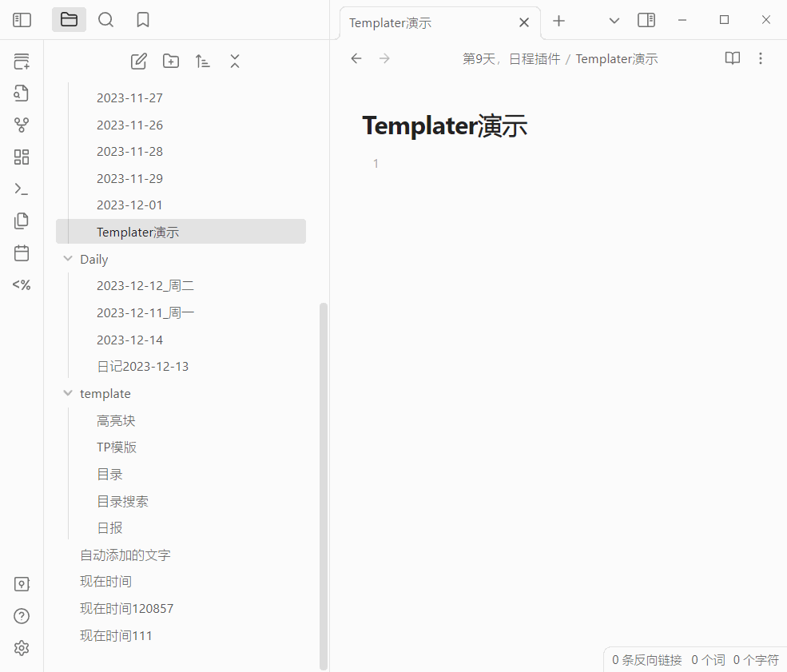
Task: Open the calendar icon in the left ribbon
Action: point(22,252)
